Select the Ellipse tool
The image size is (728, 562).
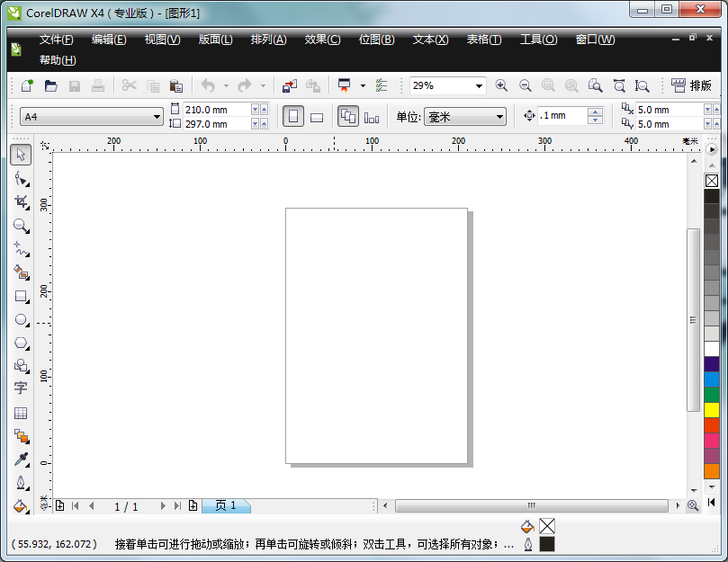click(x=21, y=319)
